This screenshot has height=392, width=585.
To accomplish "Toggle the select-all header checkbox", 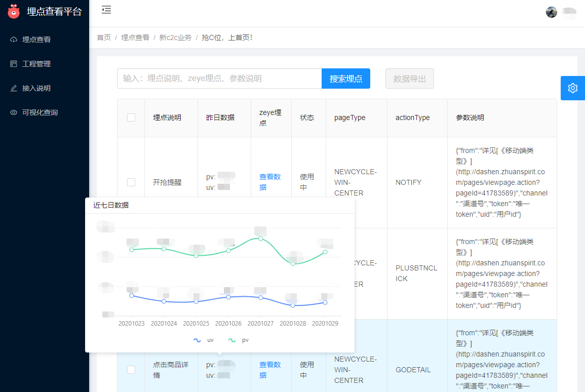I will click(131, 117).
